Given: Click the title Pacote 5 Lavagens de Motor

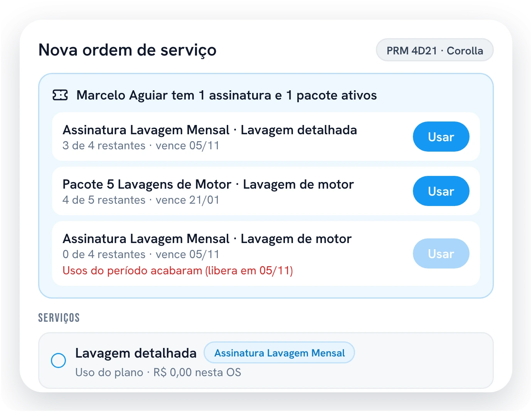Looking at the screenshot, I should click(x=208, y=184).
